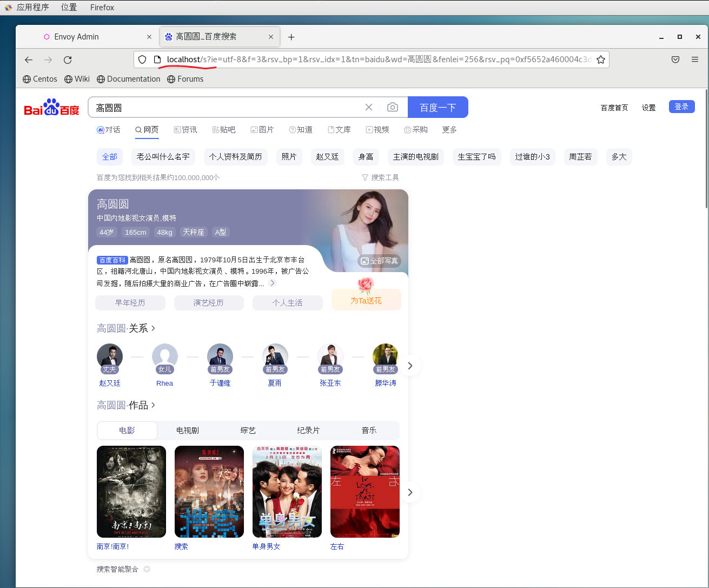Click the browser address bar URL
This screenshot has height=588, width=709.
pos(379,60)
